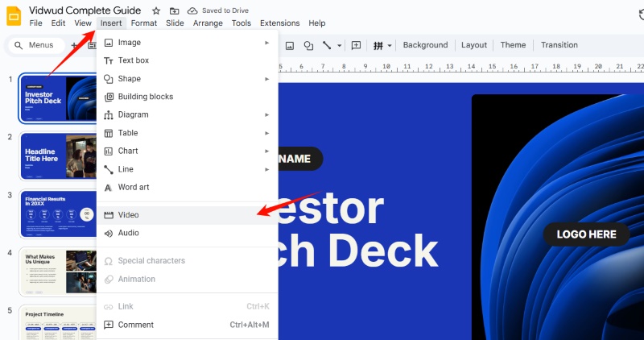This screenshot has height=340, width=644.
Task: Click the Building blocks icon in menu
Action: coord(109,97)
